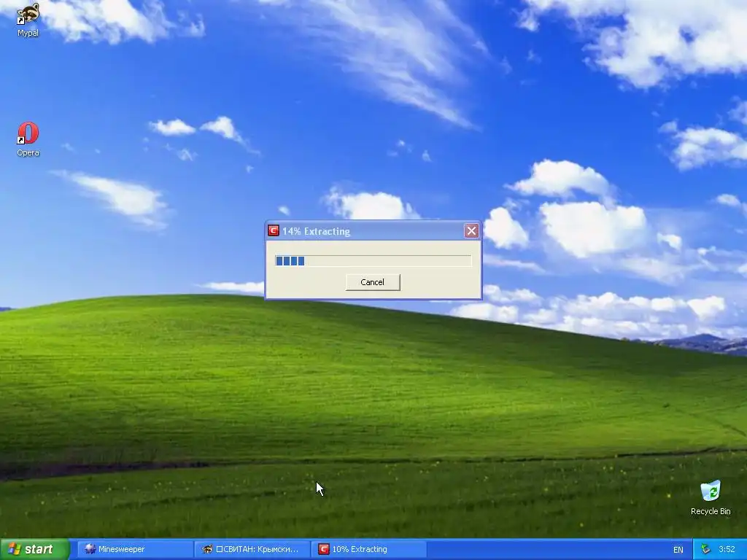This screenshot has width=747, height=560.
Task: Open the Recycle Bin icon
Action: point(711,497)
